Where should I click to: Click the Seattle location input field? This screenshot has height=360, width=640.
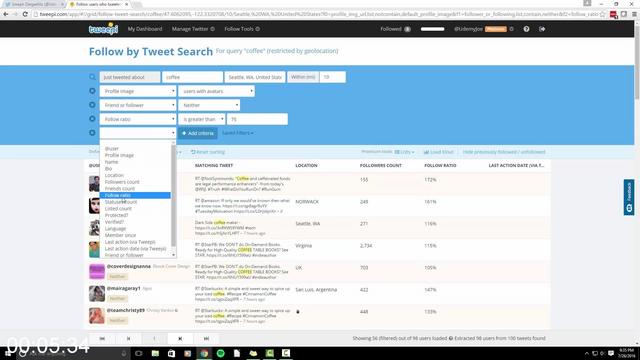(x=255, y=77)
